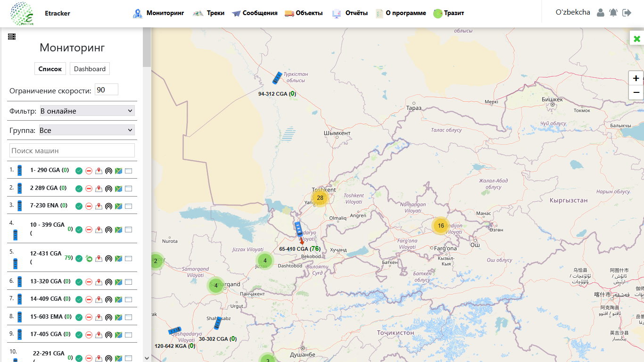Toggle green checkmark for 15-603 EMA
Screen dimensions: 644x362
coord(79,317)
